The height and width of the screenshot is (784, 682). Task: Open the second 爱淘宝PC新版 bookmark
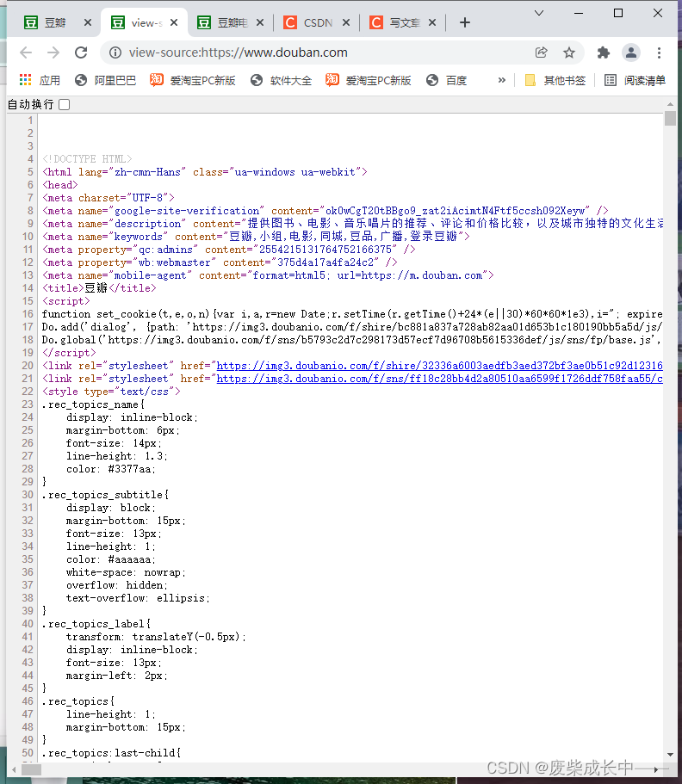369,80
